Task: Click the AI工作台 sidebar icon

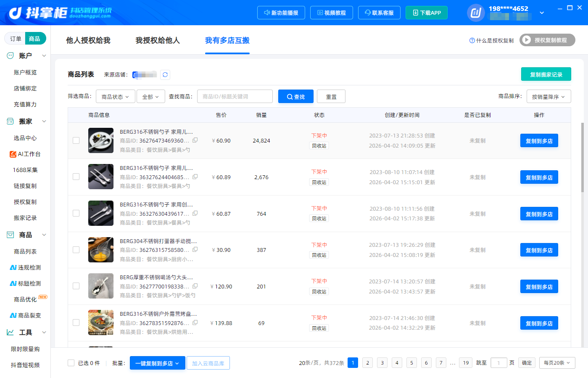Action: coord(13,154)
